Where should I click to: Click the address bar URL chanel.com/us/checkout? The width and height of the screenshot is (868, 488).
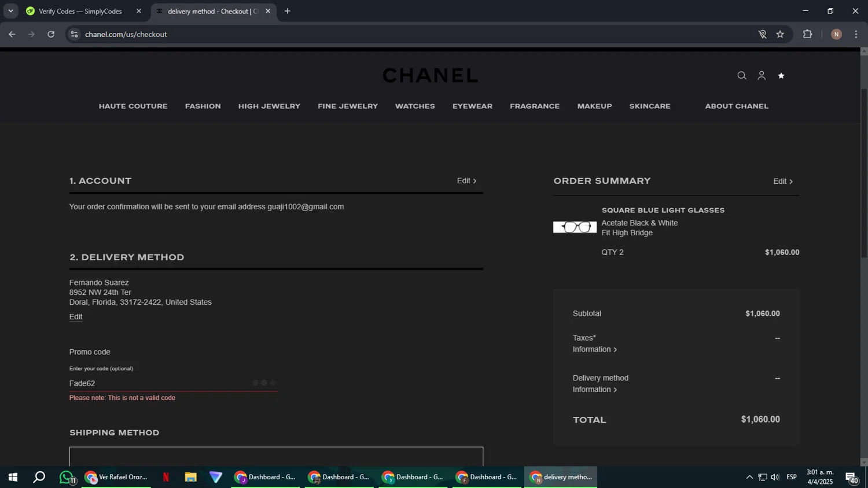[x=126, y=34]
